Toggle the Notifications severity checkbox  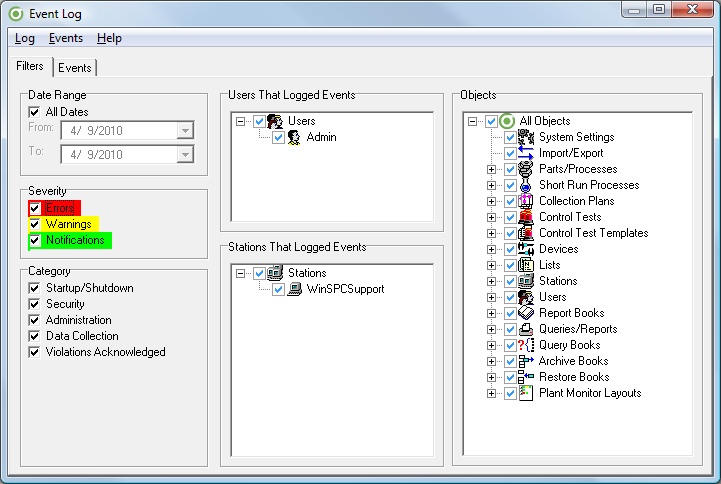34,240
